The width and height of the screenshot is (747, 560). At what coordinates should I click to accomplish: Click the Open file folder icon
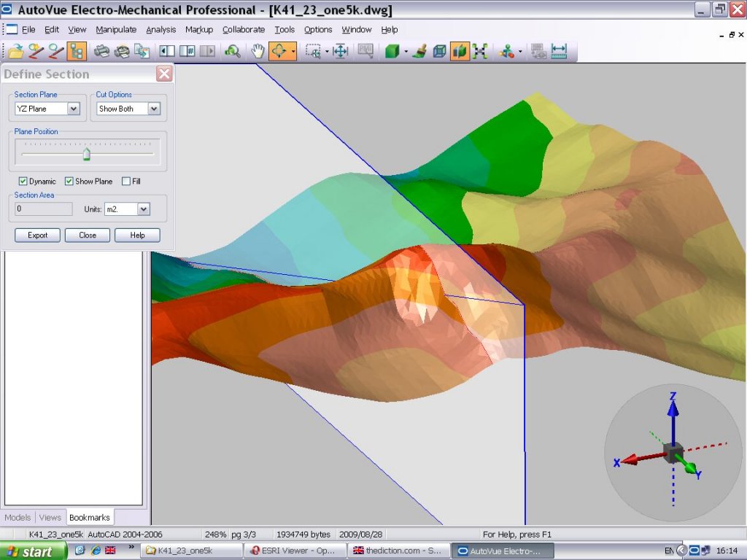15,51
